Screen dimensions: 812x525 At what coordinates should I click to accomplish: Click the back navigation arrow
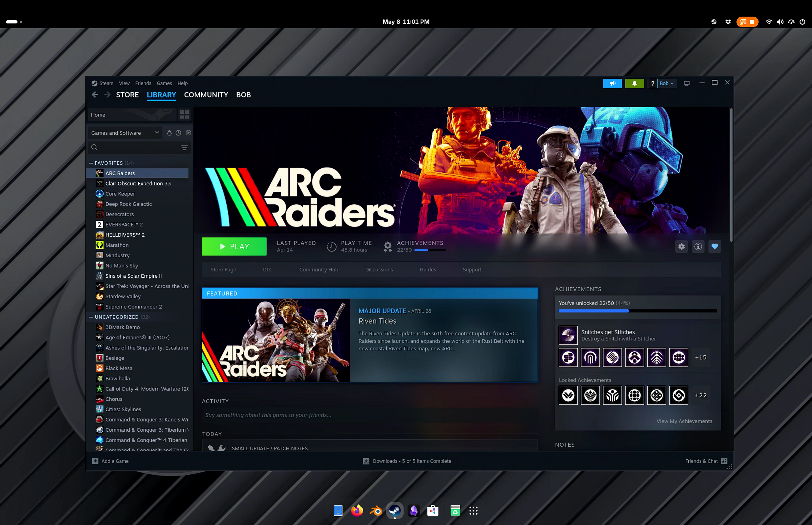pos(95,95)
